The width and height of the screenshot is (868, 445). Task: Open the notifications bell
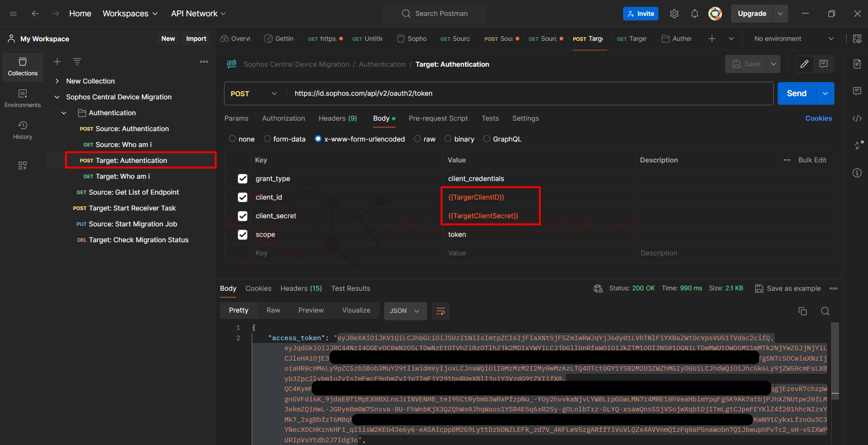(x=695, y=14)
